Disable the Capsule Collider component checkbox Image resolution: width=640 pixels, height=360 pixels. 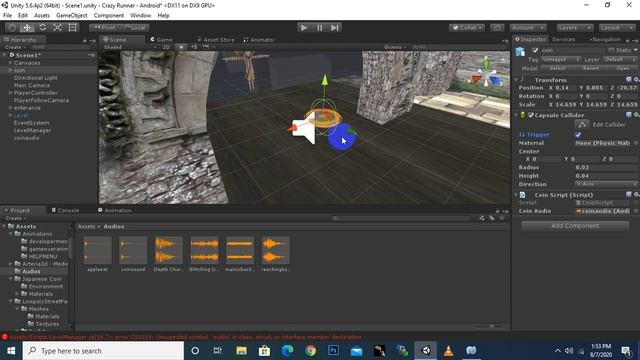pos(531,115)
